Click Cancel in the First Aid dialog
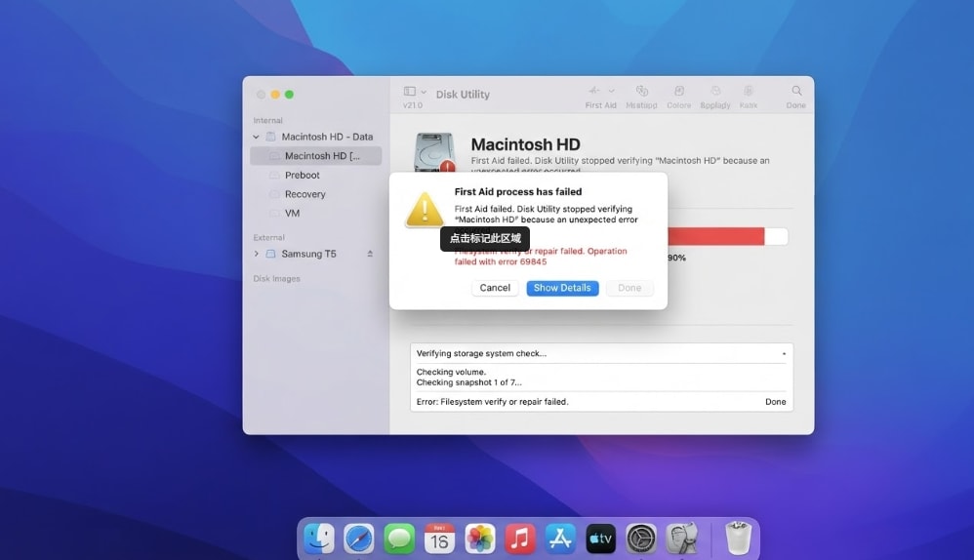This screenshot has width=974, height=560. [x=495, y=288]
